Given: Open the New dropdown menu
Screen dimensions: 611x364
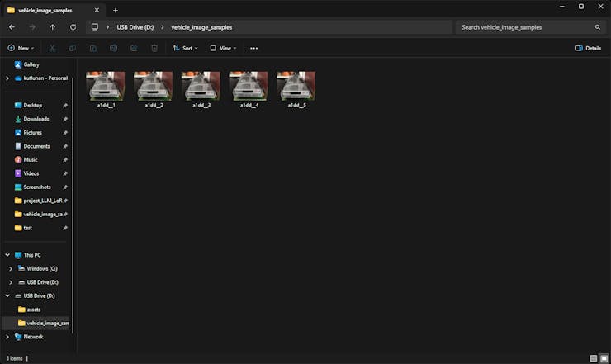Looking at the screenshot, I should 21,49.
